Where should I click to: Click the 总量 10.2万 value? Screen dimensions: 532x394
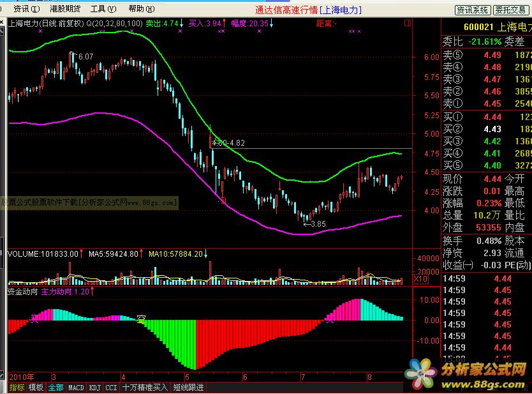[487, 215]
